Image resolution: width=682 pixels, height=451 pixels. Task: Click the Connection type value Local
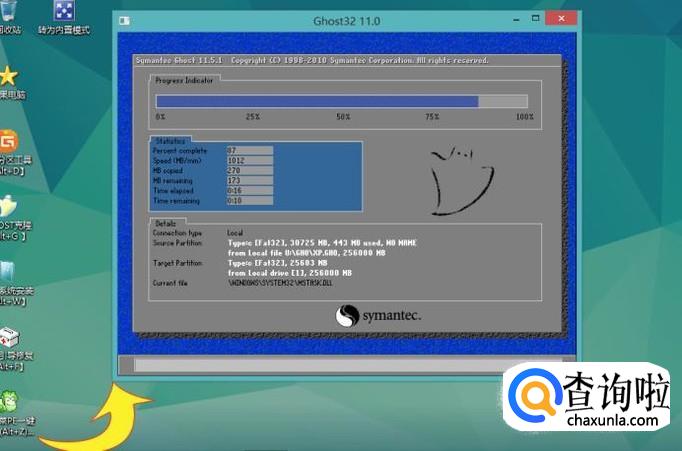click(x=235, y=233)
